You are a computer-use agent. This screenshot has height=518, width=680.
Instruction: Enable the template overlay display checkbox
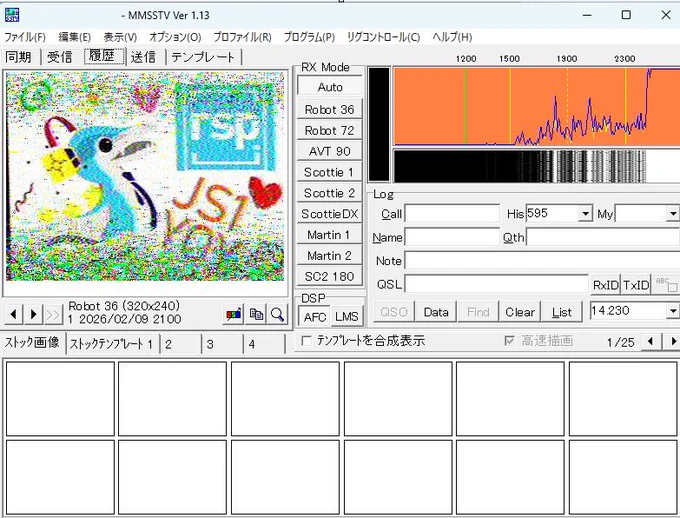(x=306, y=341)
